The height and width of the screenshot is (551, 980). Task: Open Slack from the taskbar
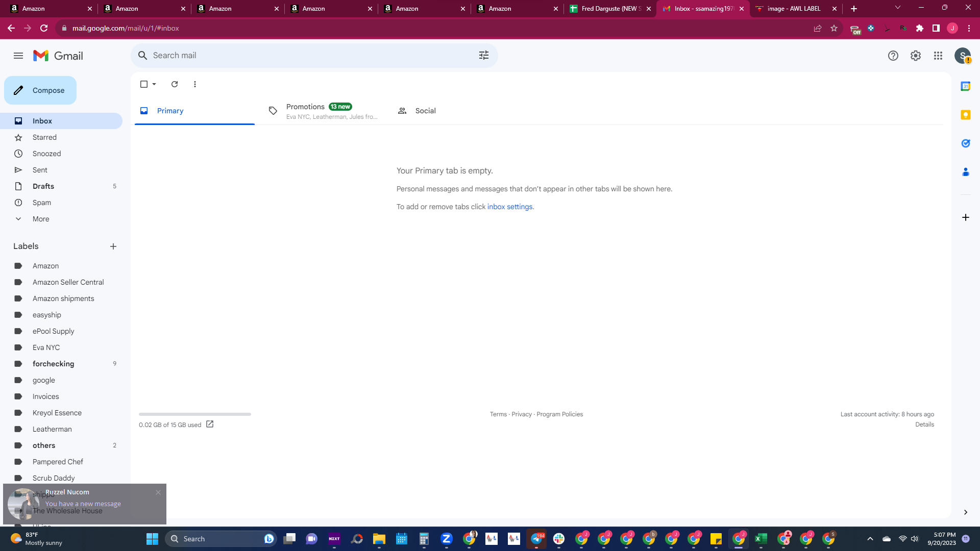click(559, 539)
